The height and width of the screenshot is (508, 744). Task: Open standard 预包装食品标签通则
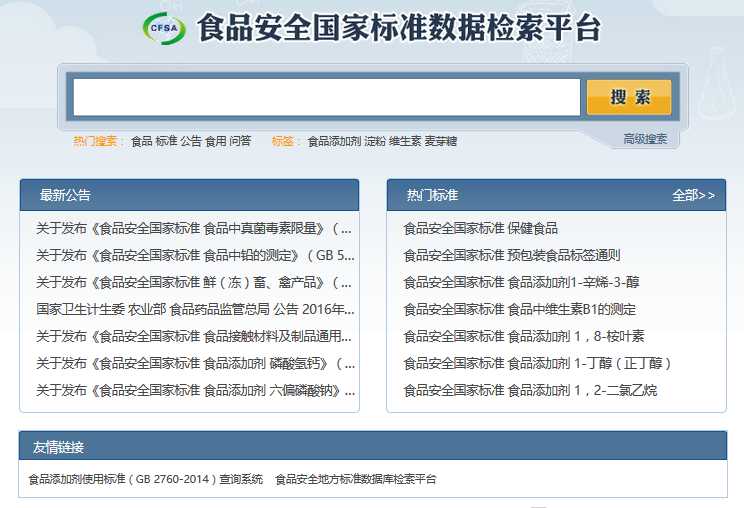click(x=512, y=256)
